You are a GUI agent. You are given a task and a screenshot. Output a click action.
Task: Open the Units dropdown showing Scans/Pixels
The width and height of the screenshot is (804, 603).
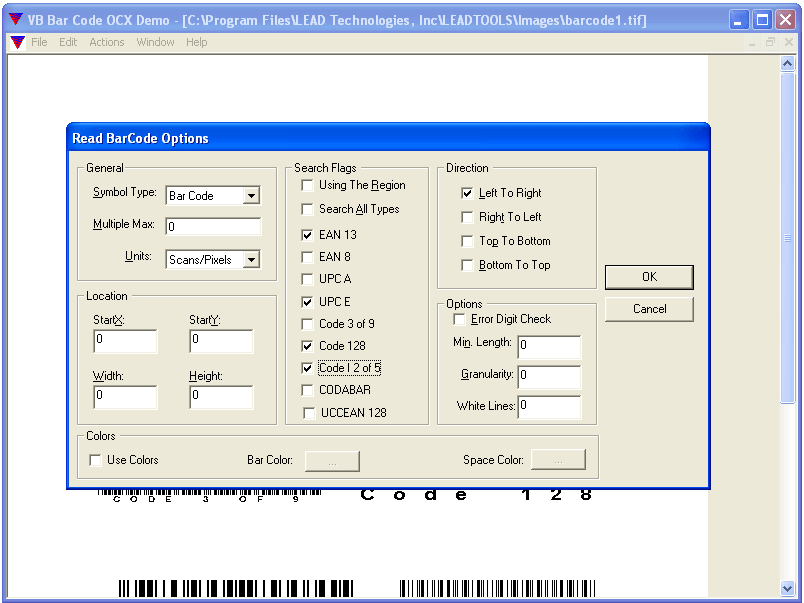click(250, 259)
